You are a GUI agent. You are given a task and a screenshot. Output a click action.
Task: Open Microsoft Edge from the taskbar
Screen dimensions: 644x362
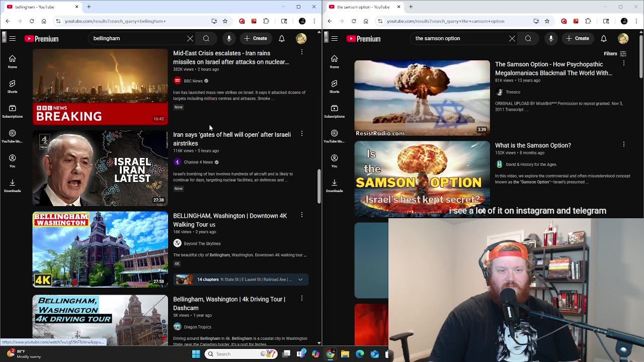tap(360, 354)
